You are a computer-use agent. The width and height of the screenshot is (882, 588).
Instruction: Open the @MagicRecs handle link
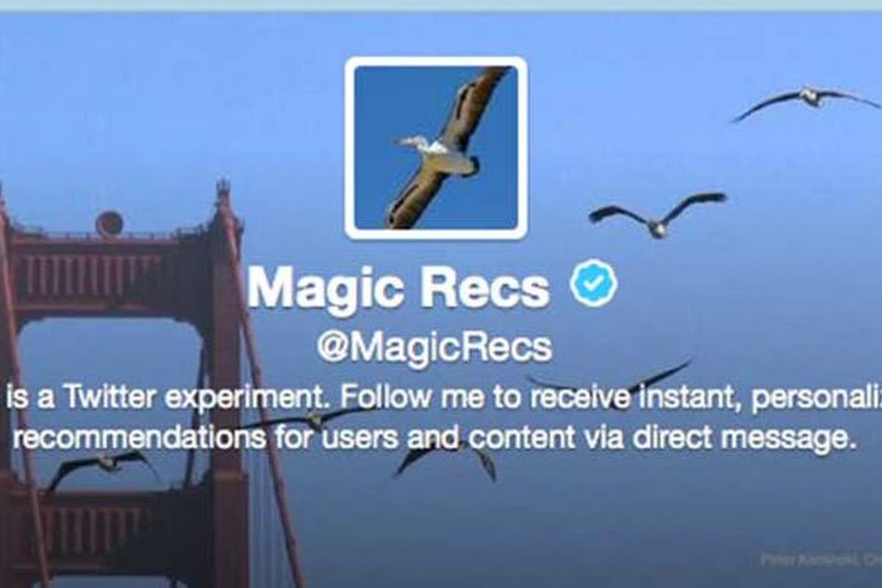coord(434,346)
